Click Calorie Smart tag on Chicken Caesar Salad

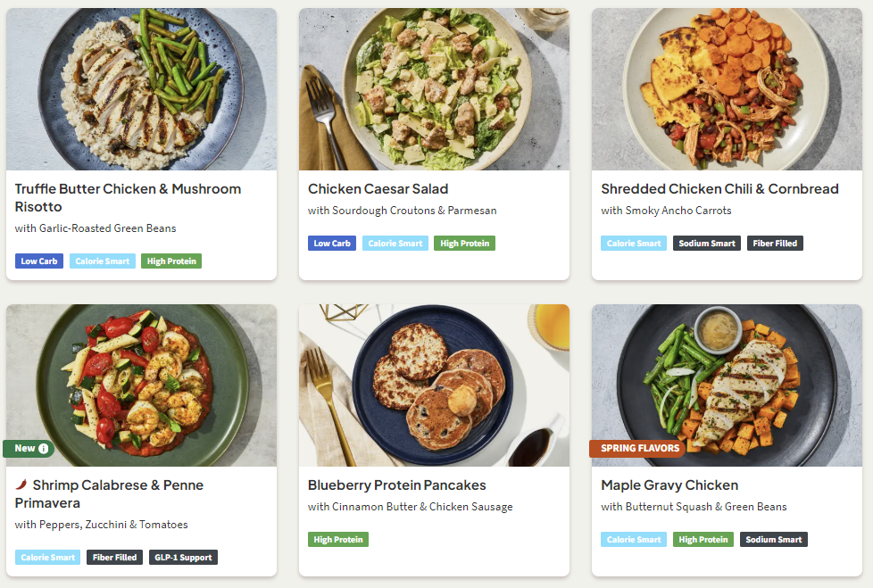tap(395, 244)
